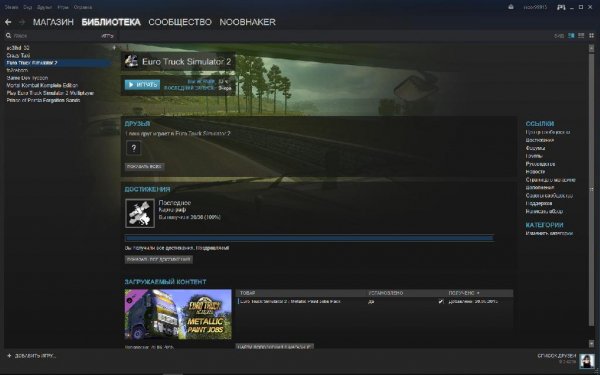Click the achievements progress bar
This screenshot has width=600, height=375.
(309, 238)
